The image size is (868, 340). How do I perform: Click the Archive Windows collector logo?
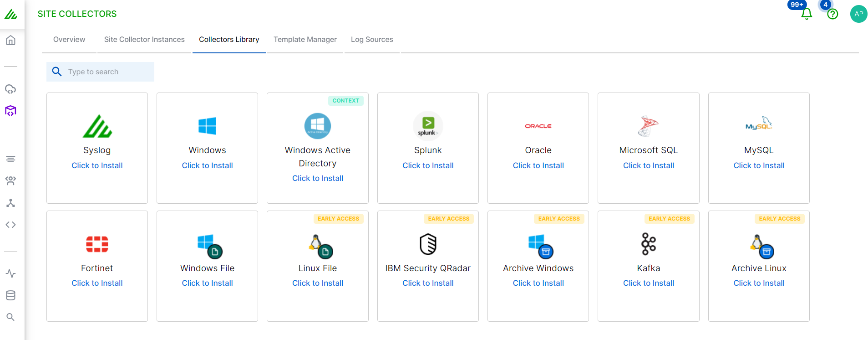pos(540,246)
